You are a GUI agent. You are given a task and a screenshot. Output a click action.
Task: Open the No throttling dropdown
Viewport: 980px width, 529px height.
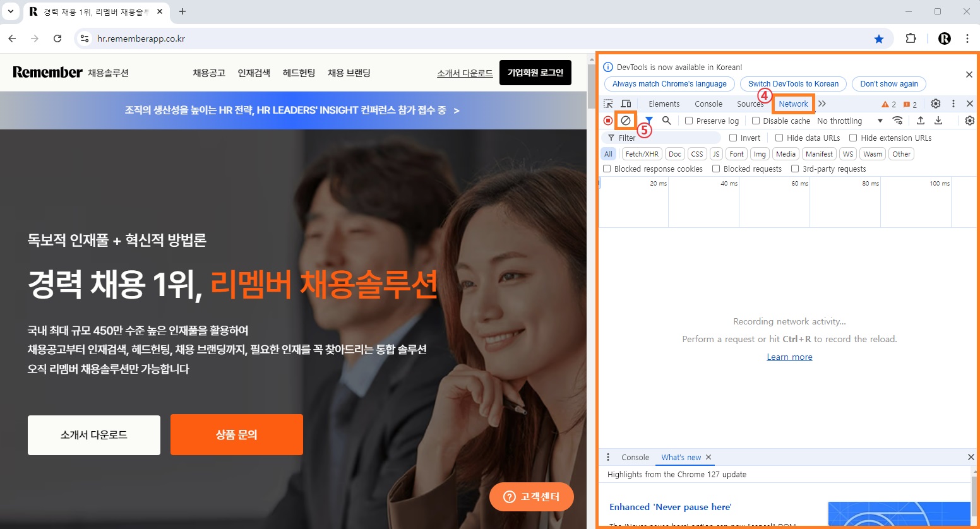coord(850,121)
